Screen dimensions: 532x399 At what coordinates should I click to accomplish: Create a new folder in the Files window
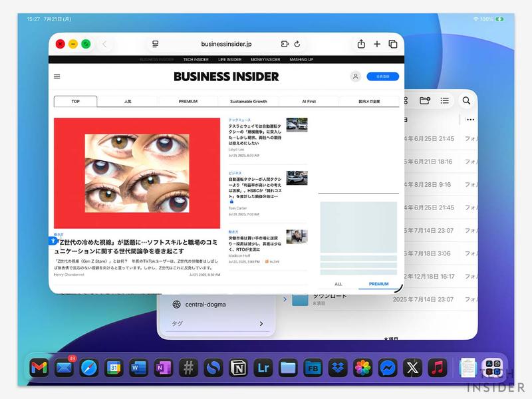tap(425, 100)
